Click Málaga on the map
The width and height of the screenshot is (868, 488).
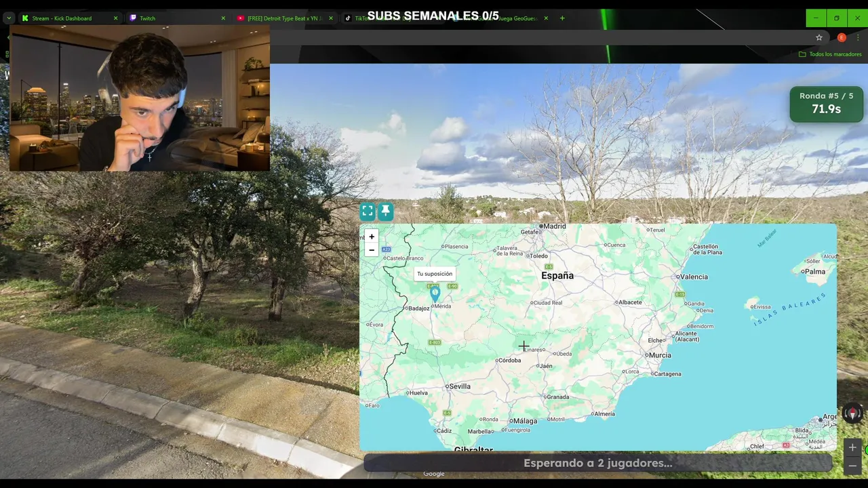[x=524, y=421]
